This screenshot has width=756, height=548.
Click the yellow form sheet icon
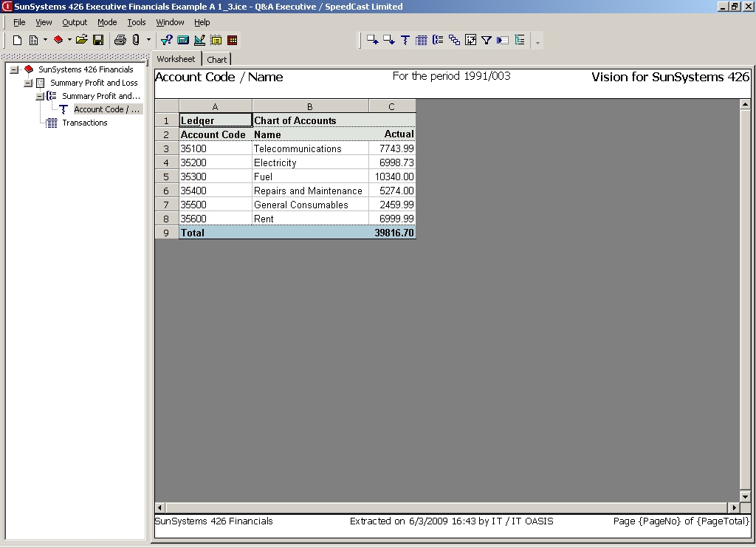tap(216, 40)
